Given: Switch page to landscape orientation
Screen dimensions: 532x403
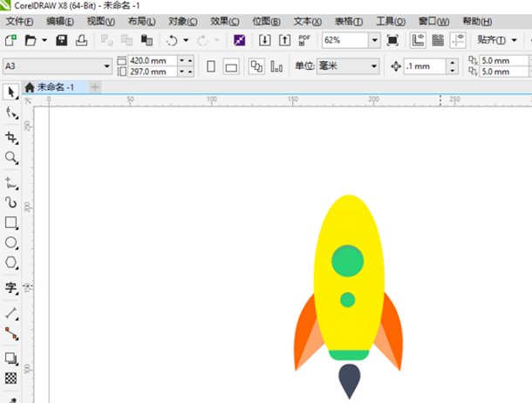Looking at the screenshot, I should pyautogui.click(x=231, y=66).
